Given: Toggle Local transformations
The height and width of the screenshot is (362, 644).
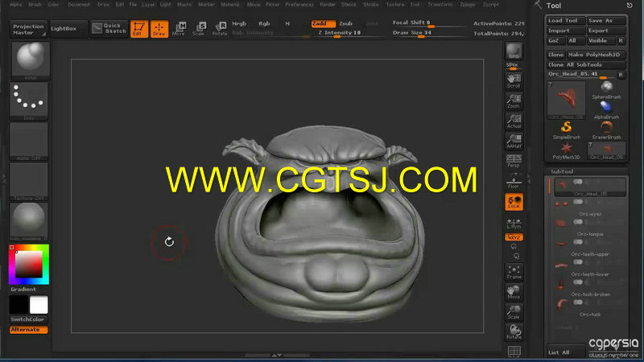Looking at the screenshot, I should pos(514,202).
